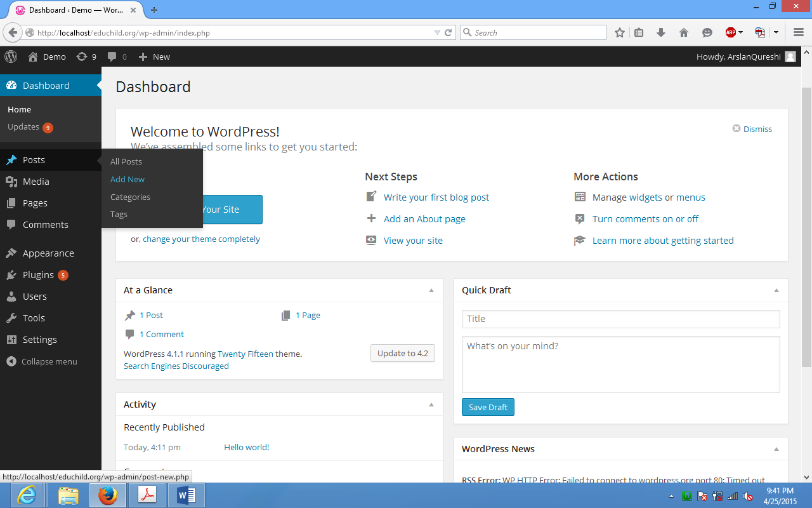Open a new browser tab with plus
The width and height of the screenshot is (812, 508).
pyautogui.click(x=154, y=10)
